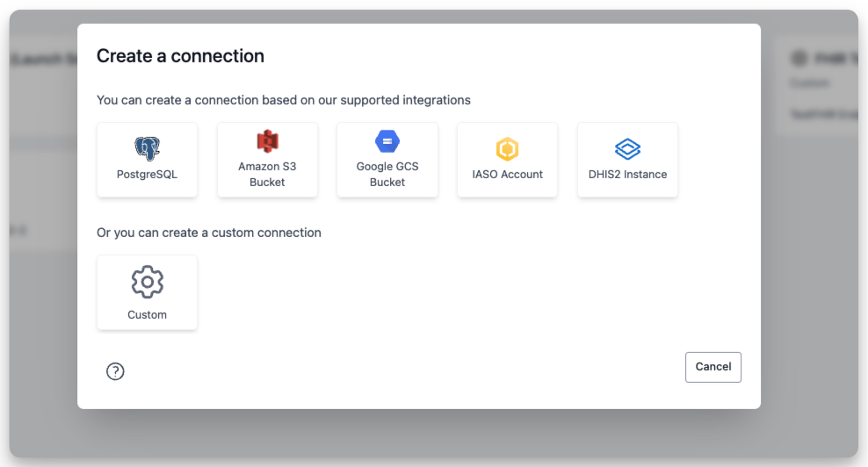Screen dimensions: 868x467
Task: Click the PostgreSQL elephant icon
Action: (147, 148)
